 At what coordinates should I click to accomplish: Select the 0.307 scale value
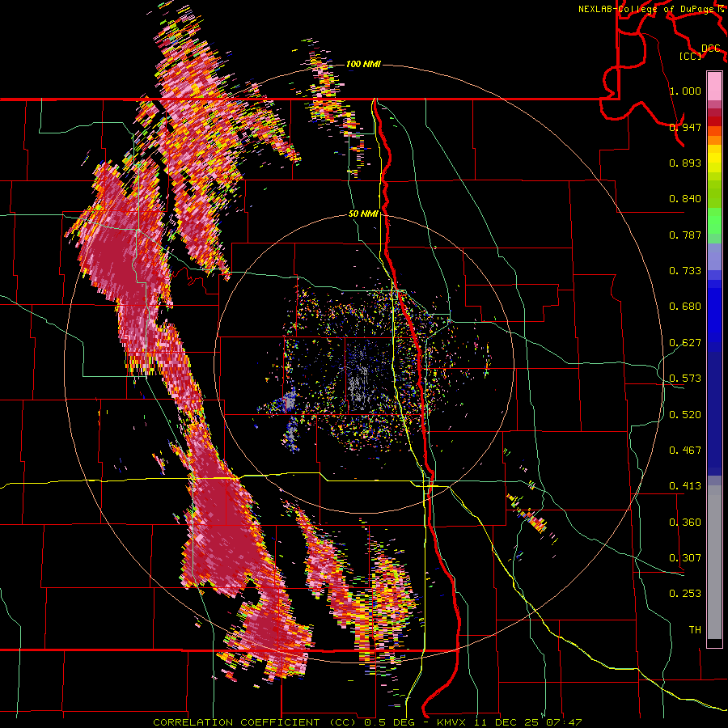[x=685, y=557]
